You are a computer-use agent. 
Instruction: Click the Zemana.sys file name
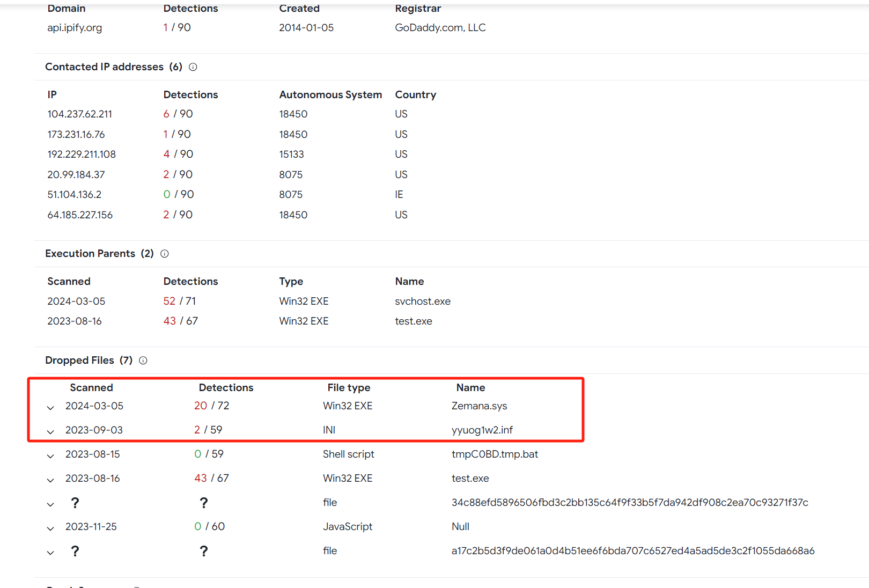click(x=480, y=406)
